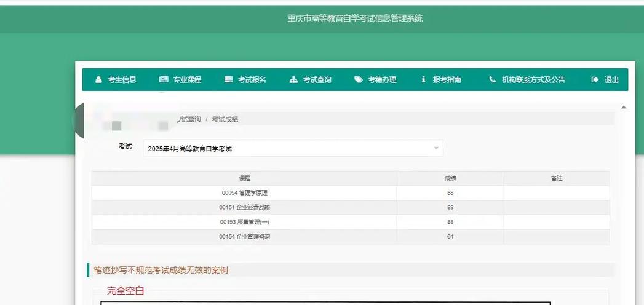Image resolution: width=644 pixels, height=305 pixels.
Task: Click the 考试成绩 breadcrumb
Action: [225, 119]
